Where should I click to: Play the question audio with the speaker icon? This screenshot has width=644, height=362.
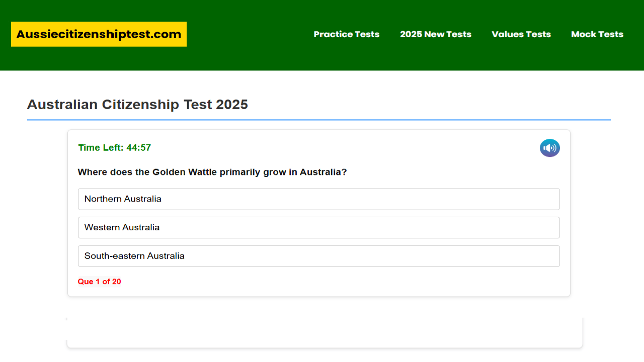point(549,148)
